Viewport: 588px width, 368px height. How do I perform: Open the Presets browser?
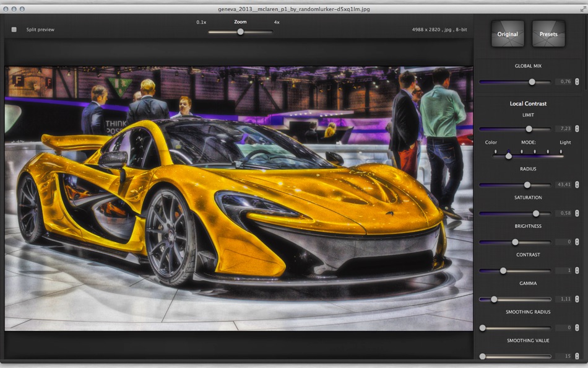[x=548, y=33]
